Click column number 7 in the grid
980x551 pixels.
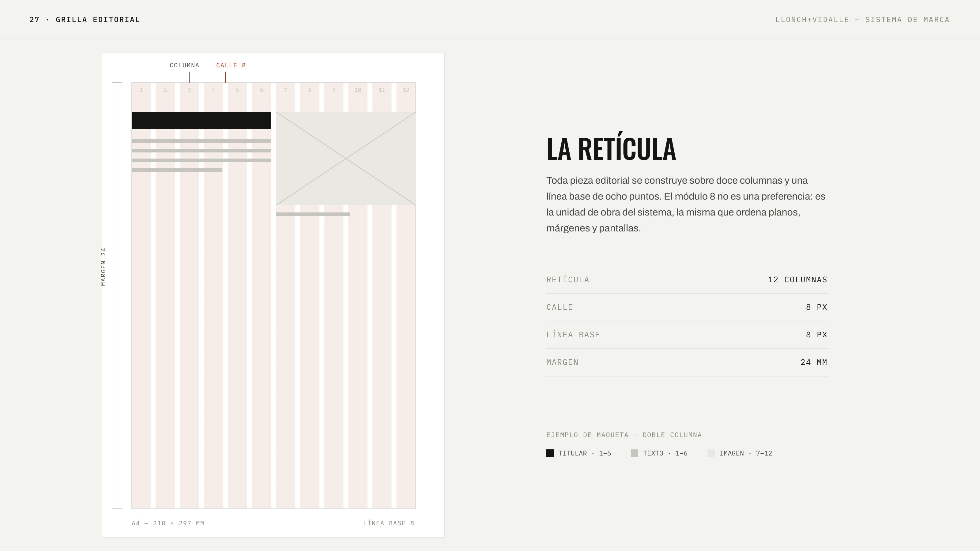[x=285, y=90]
